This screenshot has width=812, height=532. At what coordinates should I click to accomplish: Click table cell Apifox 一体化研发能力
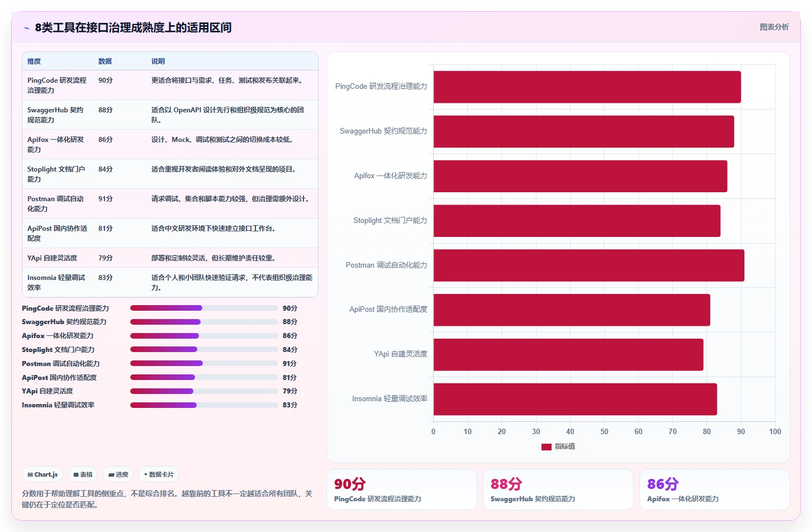pos(58,144)
